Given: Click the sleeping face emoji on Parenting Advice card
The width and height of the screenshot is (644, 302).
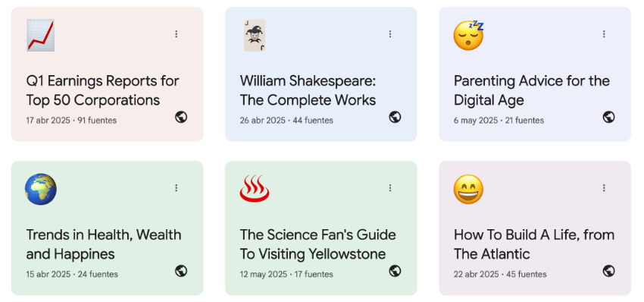Looking at the screenshot, I should (x=469, y=36).
